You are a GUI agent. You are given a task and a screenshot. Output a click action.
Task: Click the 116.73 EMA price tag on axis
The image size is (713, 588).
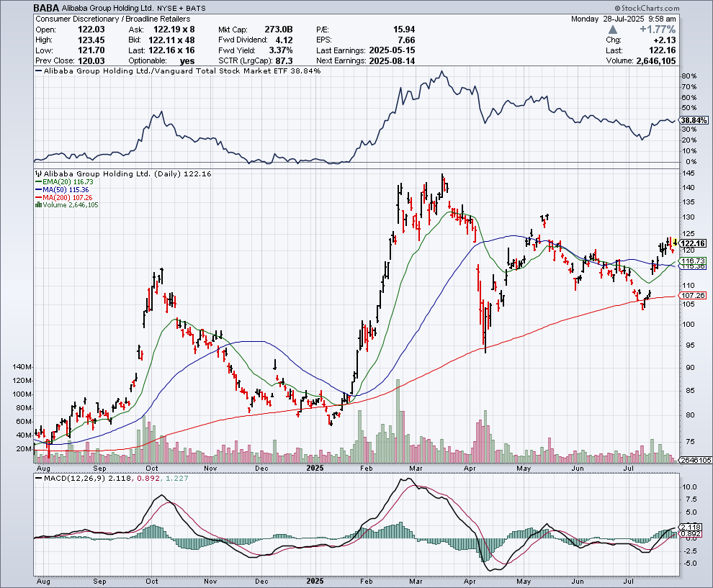694,261
